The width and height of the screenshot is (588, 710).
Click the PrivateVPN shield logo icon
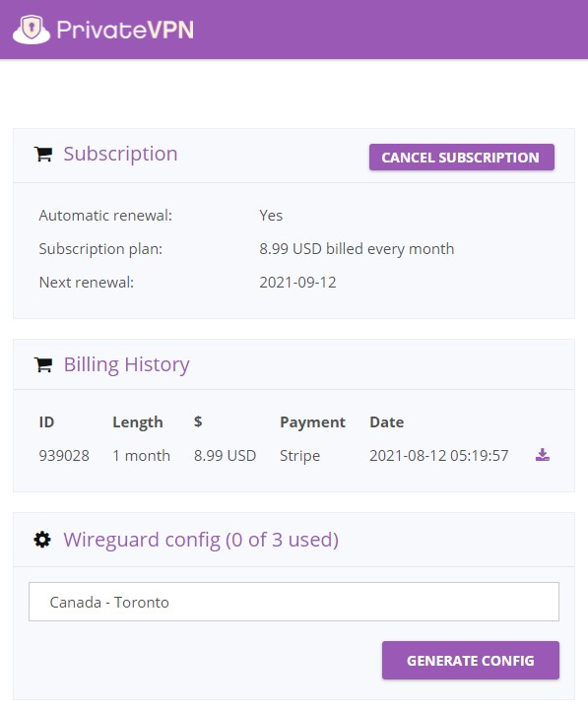32,30
